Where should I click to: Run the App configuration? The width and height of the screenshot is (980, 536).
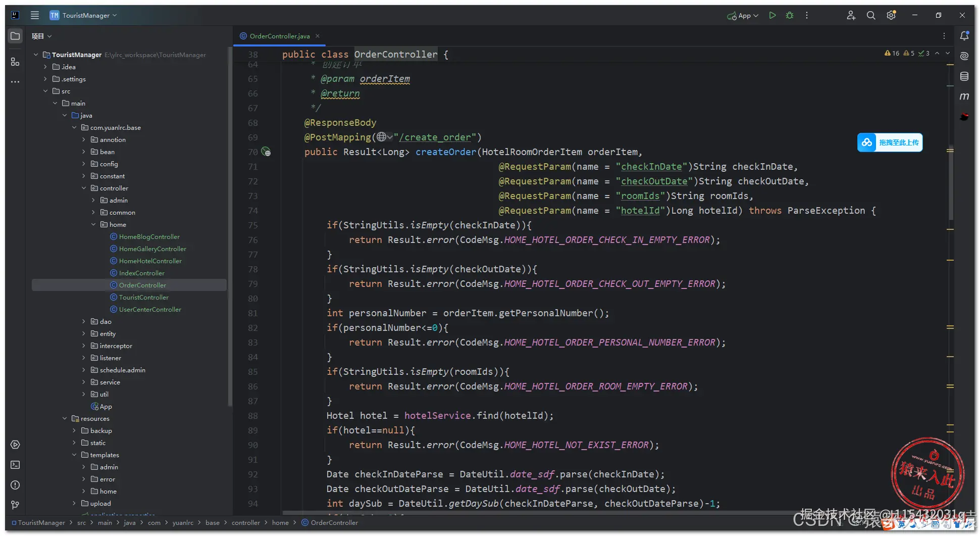(x=772, y=15)
